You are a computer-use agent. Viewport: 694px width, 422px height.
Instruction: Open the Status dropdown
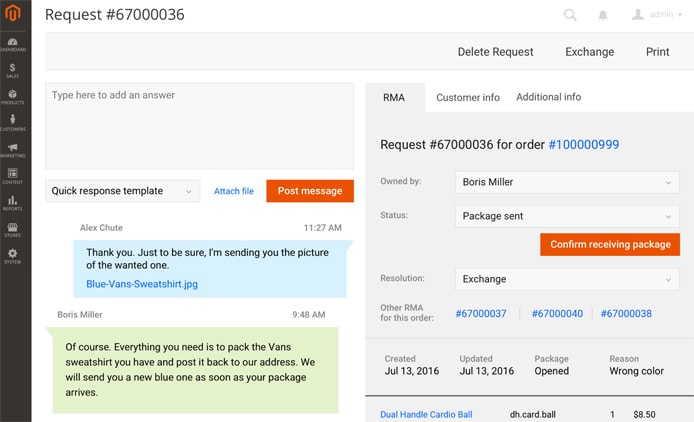567,216
